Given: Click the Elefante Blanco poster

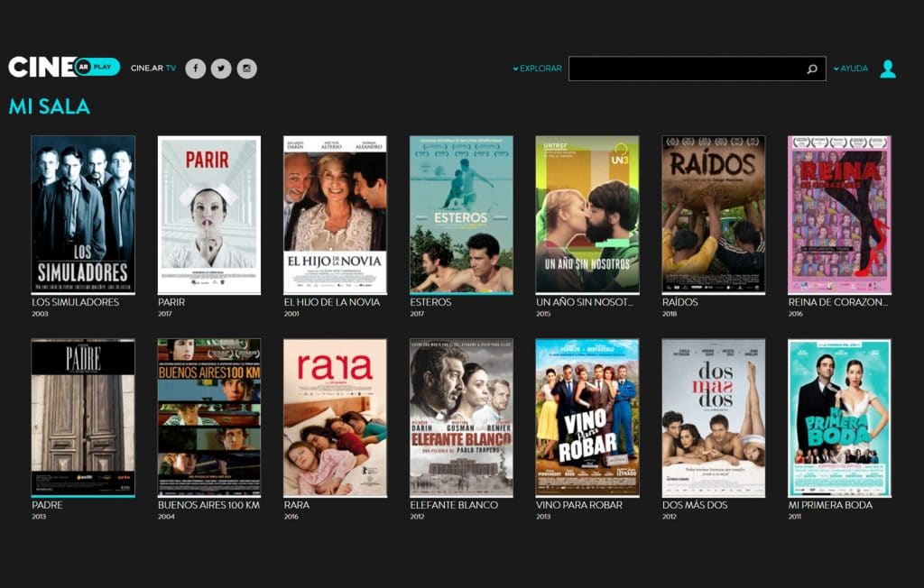Looking at the screenshot, I should click(x=461, y=418).
